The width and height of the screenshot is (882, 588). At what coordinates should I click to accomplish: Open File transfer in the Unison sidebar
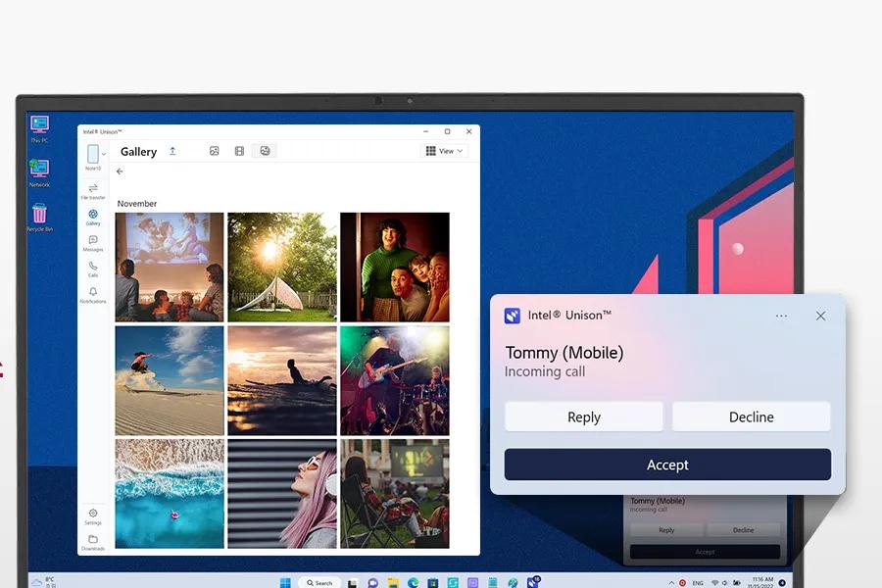point(93,189)
